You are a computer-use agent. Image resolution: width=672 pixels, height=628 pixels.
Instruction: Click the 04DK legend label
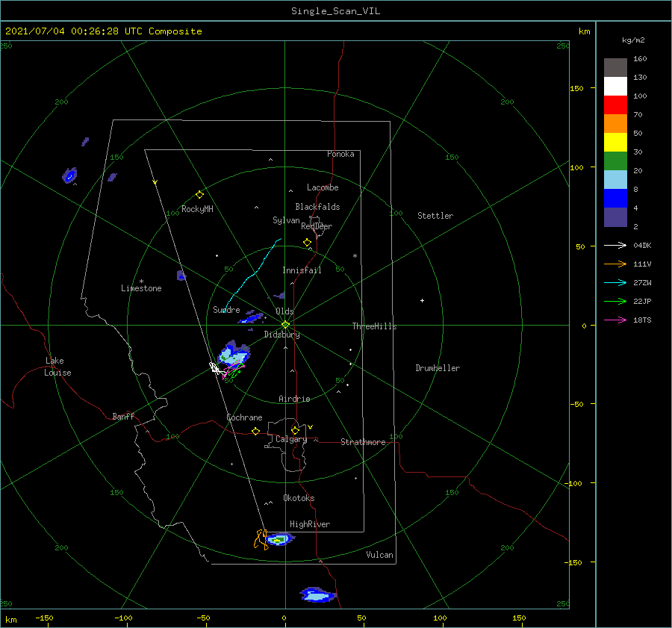[642, 245]
